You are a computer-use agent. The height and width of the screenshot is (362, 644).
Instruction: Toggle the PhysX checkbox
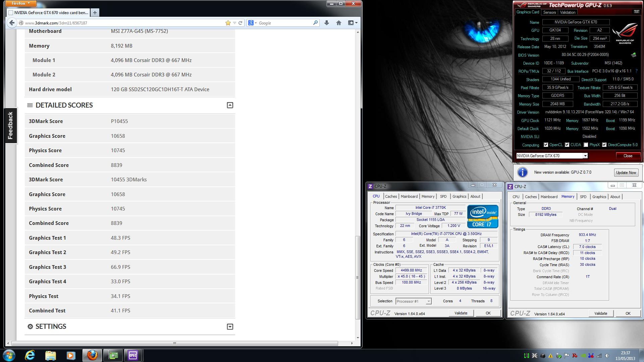(x=586, y=145)
